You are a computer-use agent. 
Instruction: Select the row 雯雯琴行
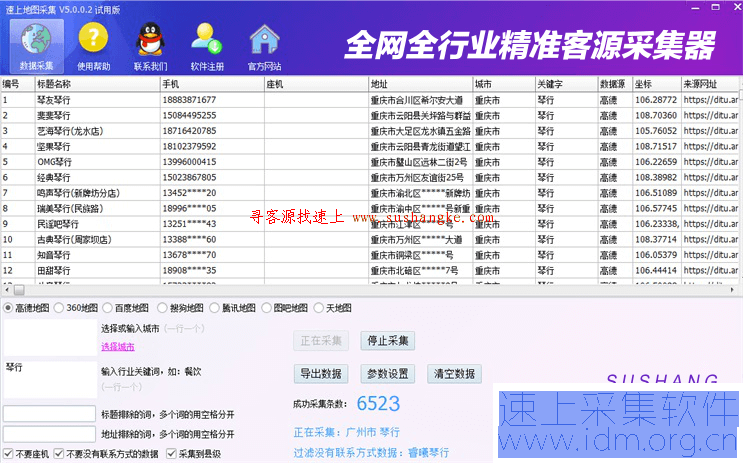click(370, 116)
